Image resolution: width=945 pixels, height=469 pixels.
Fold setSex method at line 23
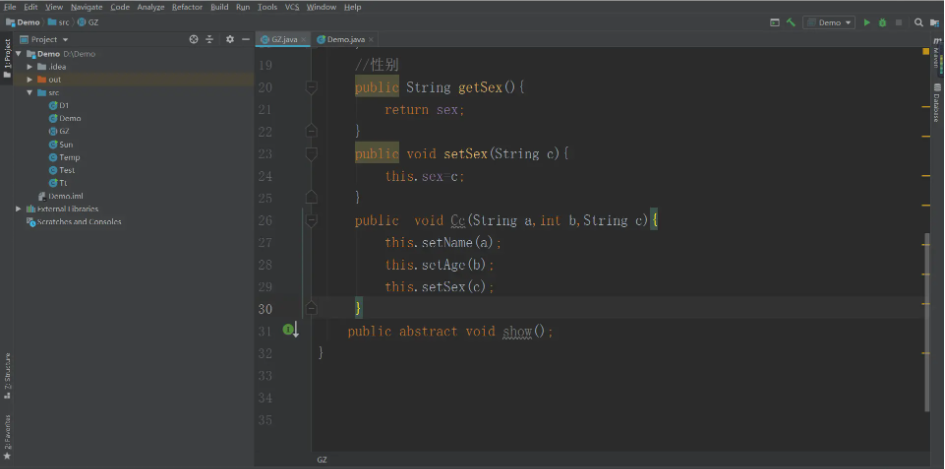pyautogui.click(x=311, y=154)
